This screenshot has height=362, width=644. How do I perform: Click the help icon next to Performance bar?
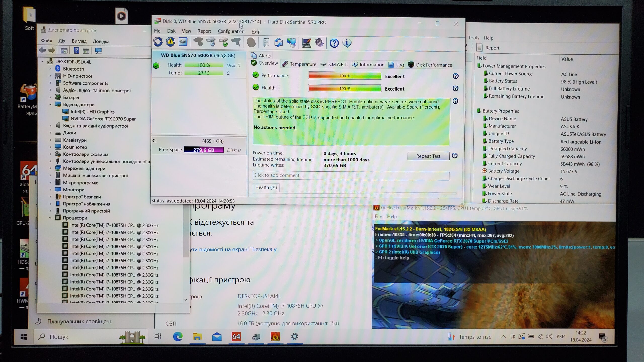tap(455, 76)
